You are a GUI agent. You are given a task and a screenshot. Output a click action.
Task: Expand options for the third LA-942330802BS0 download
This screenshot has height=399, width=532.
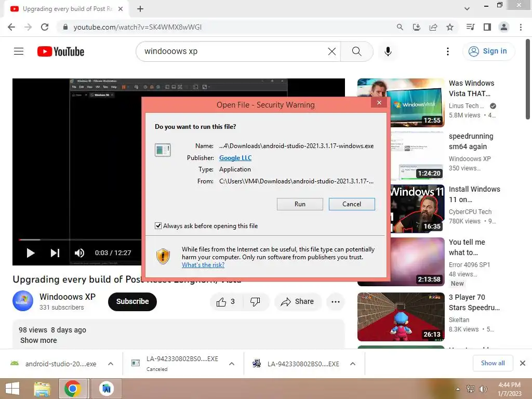click(353, 364)
